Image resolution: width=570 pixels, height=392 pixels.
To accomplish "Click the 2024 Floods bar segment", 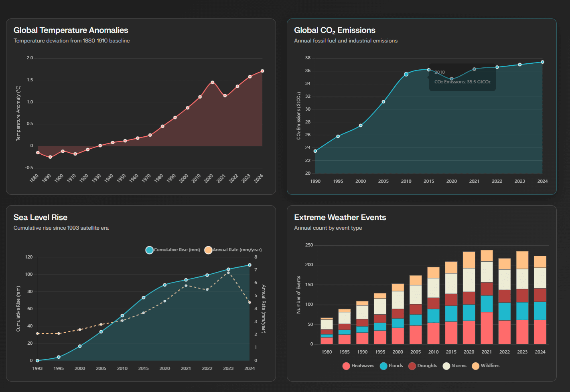I will tap(540, 311).
